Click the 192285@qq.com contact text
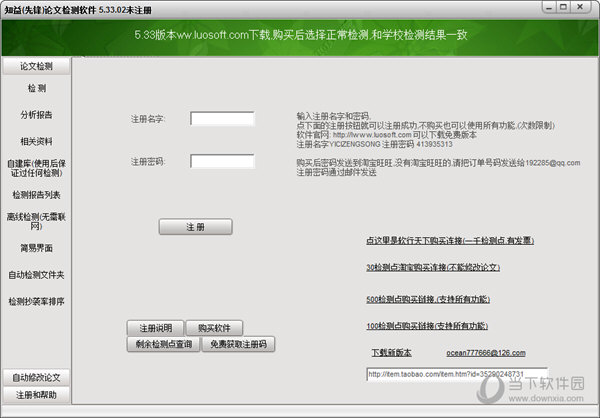The image size is (600, 418). [553, 163]
